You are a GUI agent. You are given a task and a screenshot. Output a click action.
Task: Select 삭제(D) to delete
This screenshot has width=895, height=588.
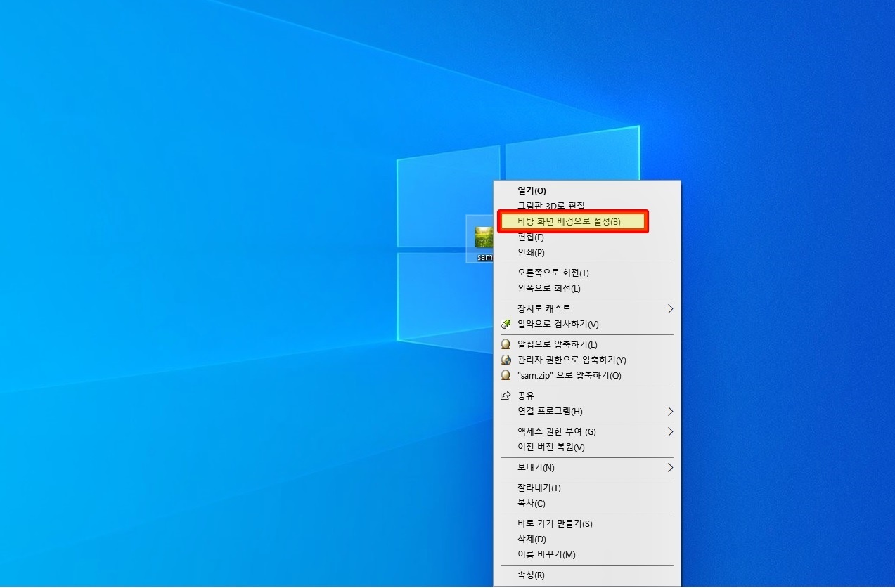pos(587,540)
